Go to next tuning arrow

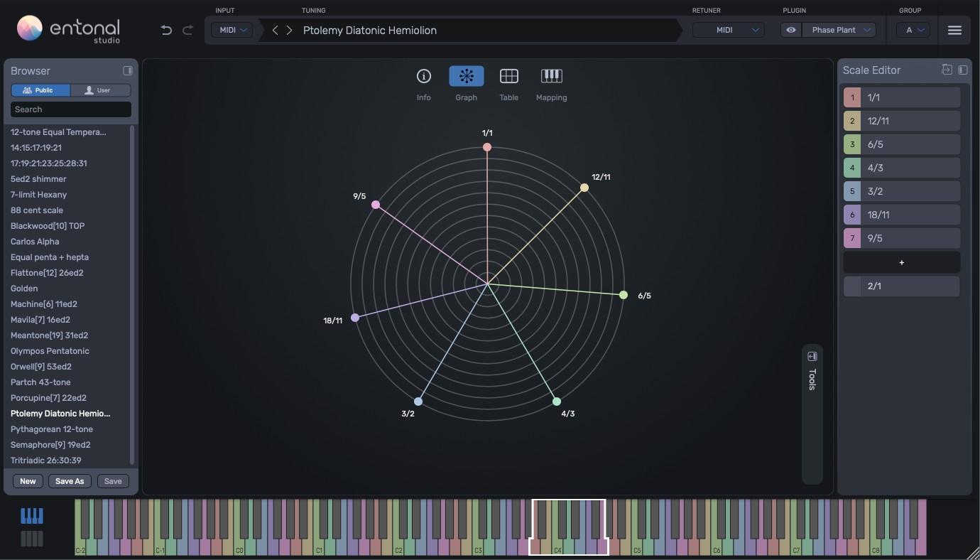(290, 30)
